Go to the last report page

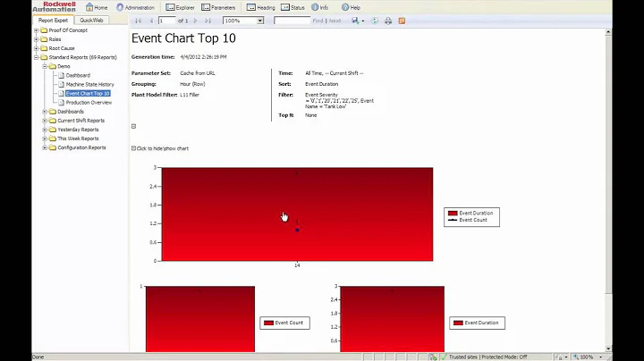click(208, 21)
